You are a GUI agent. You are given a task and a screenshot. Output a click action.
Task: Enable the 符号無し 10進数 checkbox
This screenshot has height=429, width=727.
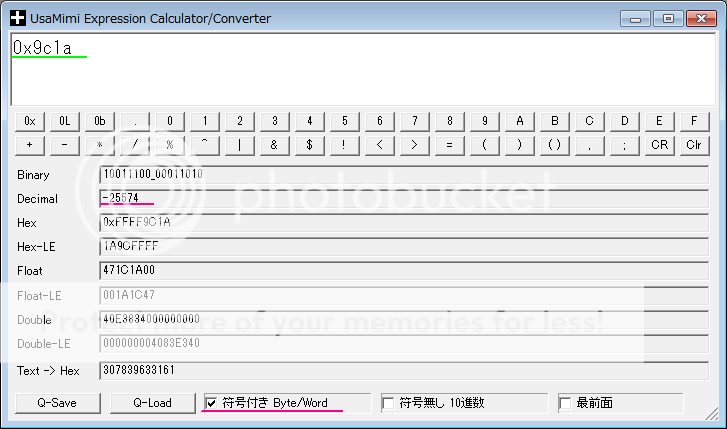tap(388, 403)
